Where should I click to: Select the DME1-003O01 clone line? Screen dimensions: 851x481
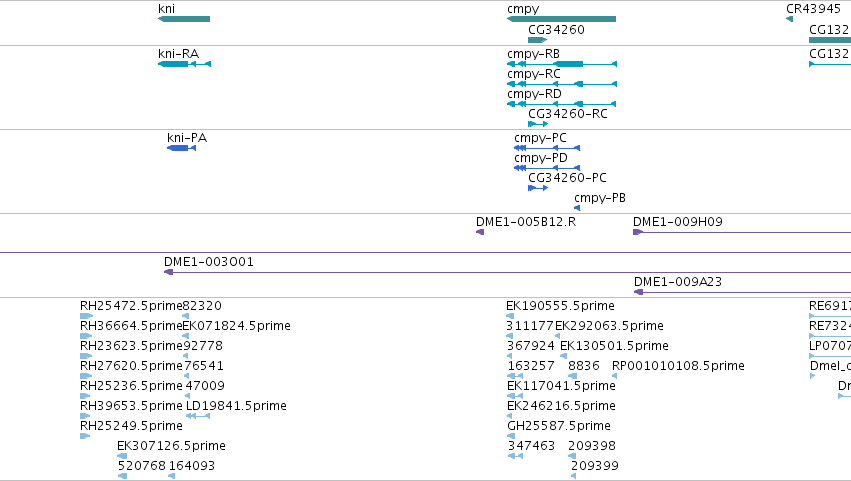[507, 272]
